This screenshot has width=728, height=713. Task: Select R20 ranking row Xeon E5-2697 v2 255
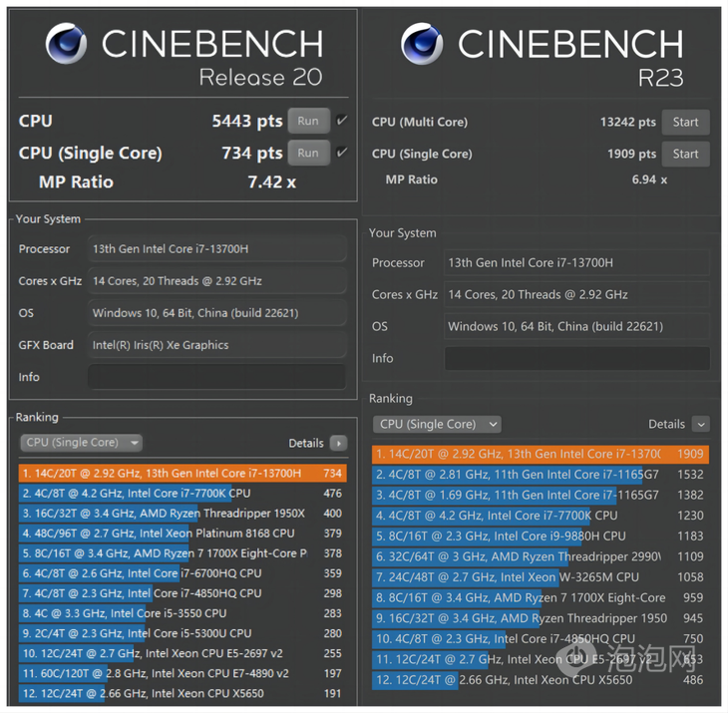(182, 653)
